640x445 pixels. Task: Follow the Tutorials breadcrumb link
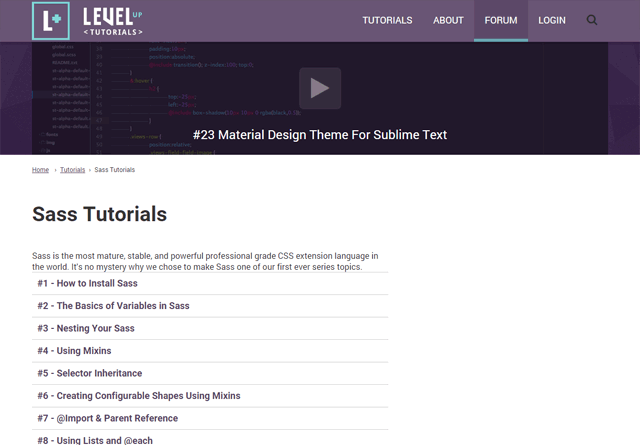pos(73,170)
